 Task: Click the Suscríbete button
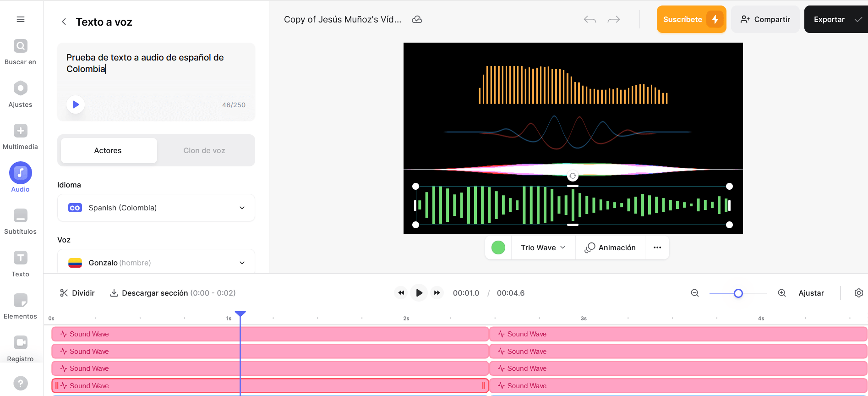(691, 19)
